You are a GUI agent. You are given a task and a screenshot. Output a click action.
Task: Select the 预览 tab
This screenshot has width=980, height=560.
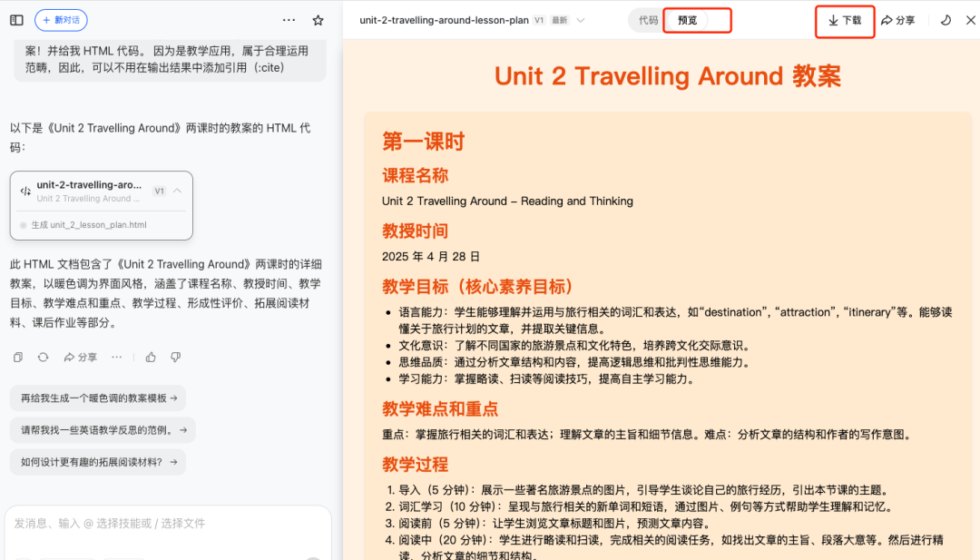point(688,19)
